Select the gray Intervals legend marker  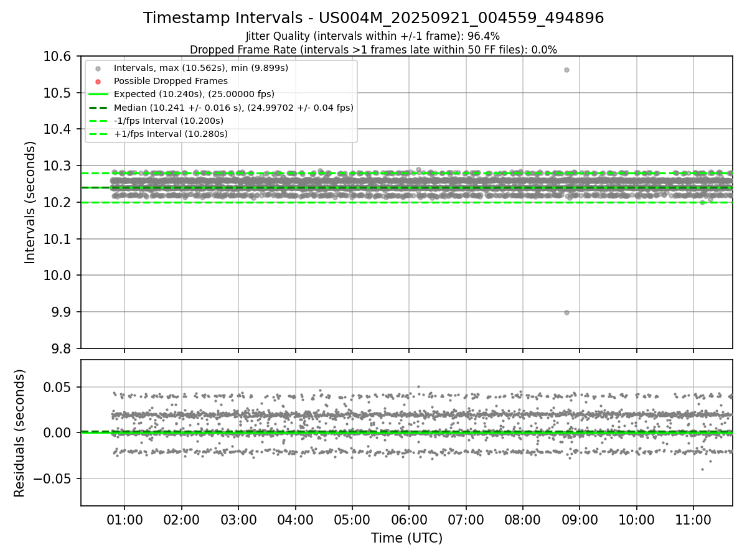pyautogui.click(x=98, y=68)
